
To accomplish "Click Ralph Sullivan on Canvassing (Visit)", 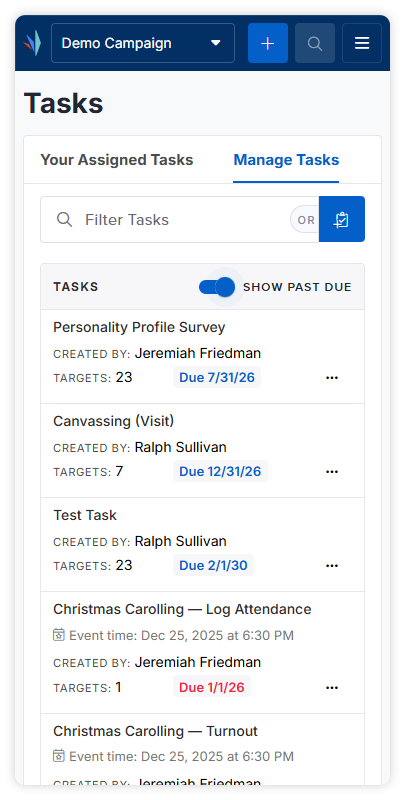I will (181, 447).
